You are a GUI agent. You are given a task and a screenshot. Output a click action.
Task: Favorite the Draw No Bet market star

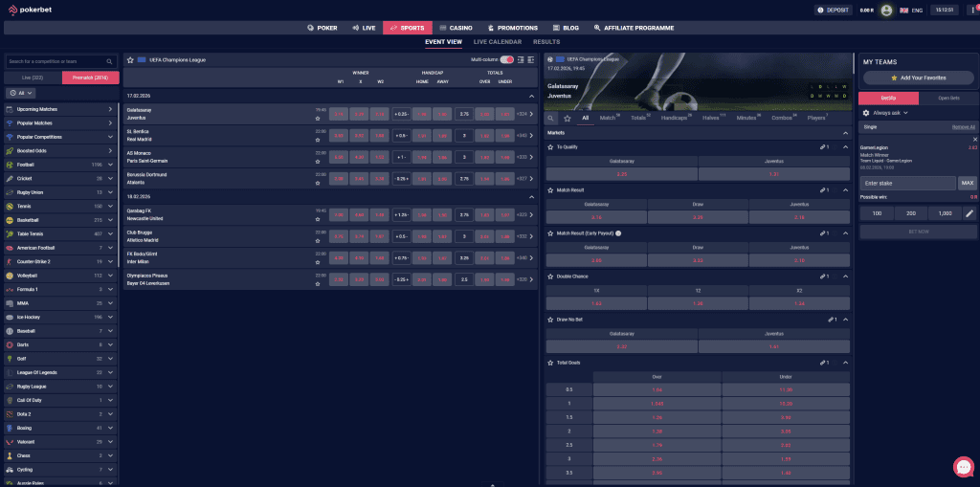pos(550,320)
